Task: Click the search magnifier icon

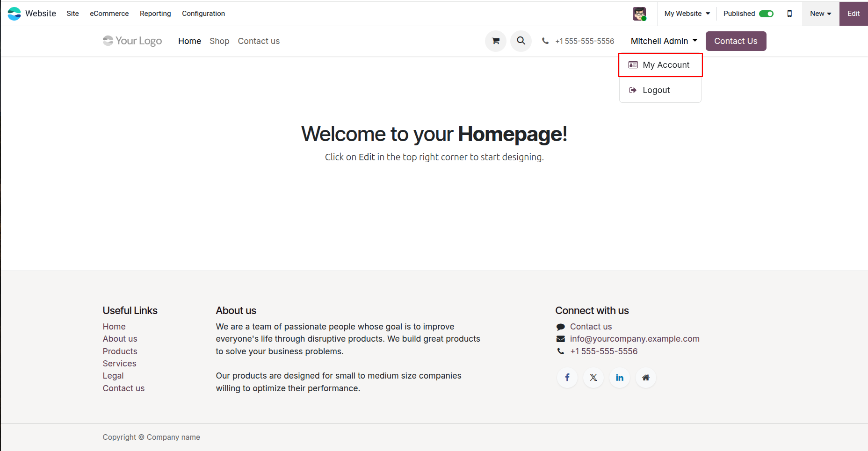Action: pyautogui.click(x=521, y=41)
